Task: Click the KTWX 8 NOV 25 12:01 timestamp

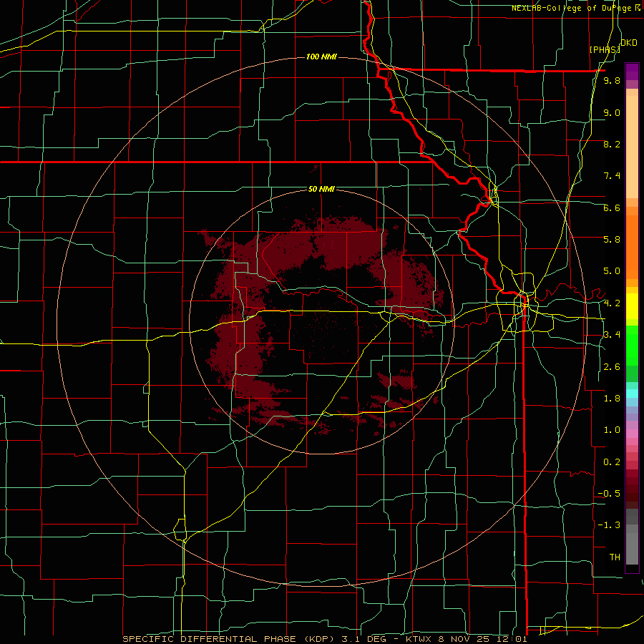Action: (466, 639)
